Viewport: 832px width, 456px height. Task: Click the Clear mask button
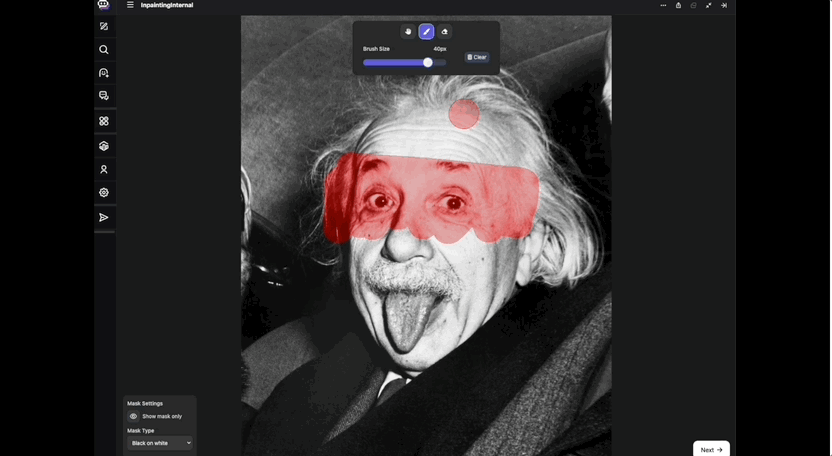(477, 57)
